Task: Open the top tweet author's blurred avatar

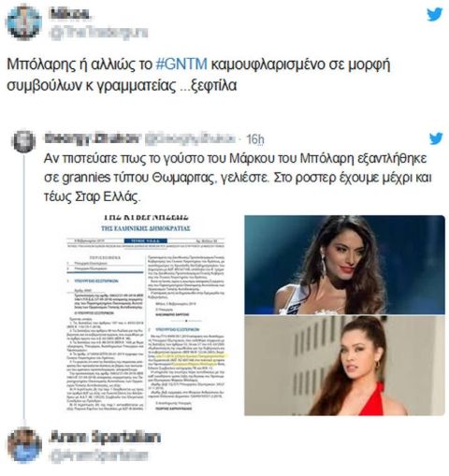Action: pyautogui.click(x=24, y=23)
